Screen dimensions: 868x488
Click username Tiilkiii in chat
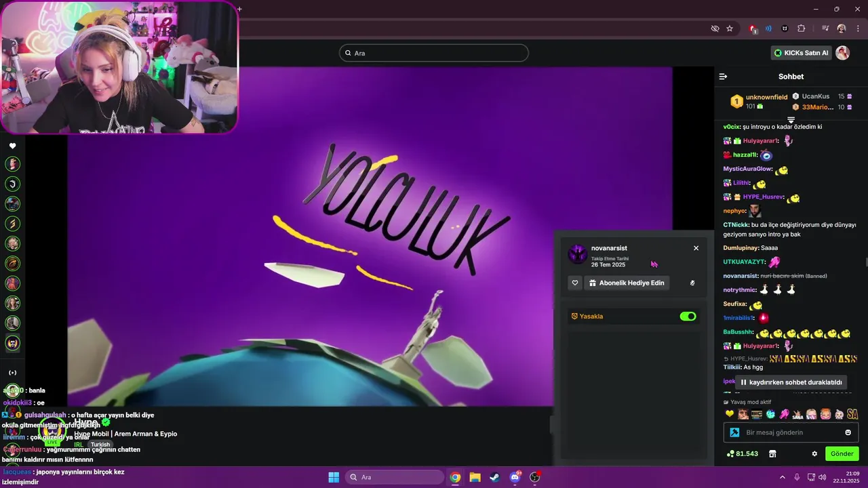point(732,367)
